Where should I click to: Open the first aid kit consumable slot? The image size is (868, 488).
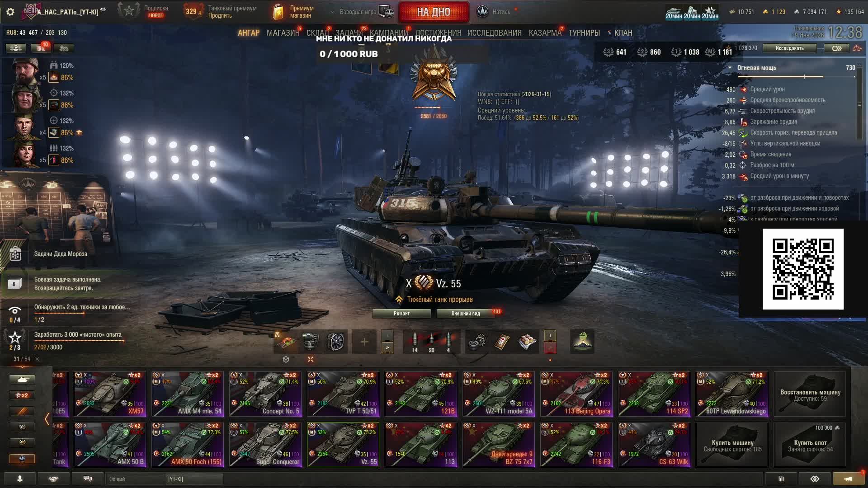[x=502, y=342]
